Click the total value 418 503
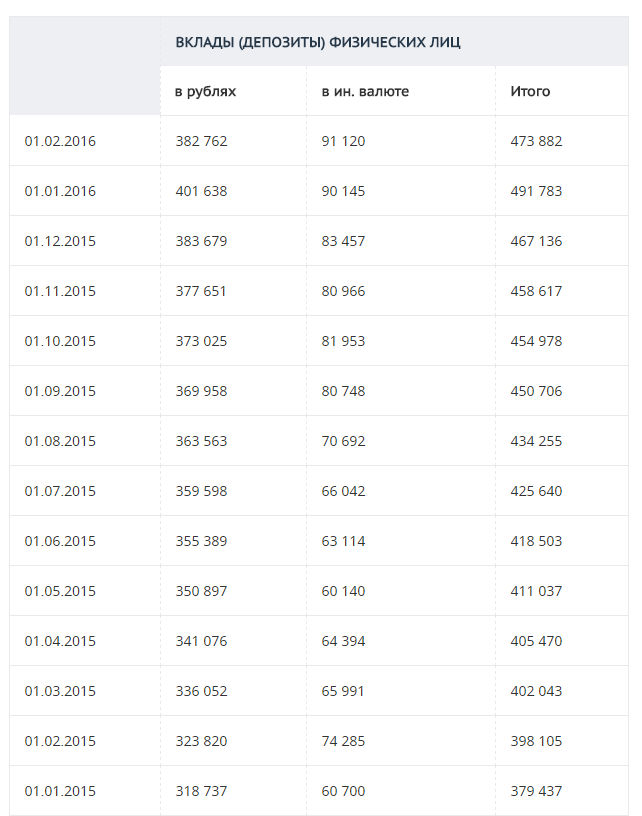Screen dimensions: 642x816 click(536, 541)
